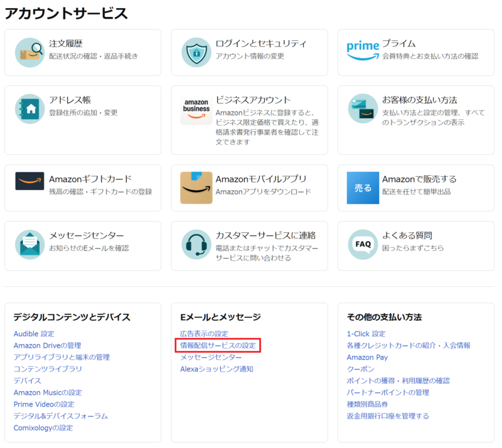Open アプリライブラリと端末の管理 link
502x448 pixels.
pos(61,357)
